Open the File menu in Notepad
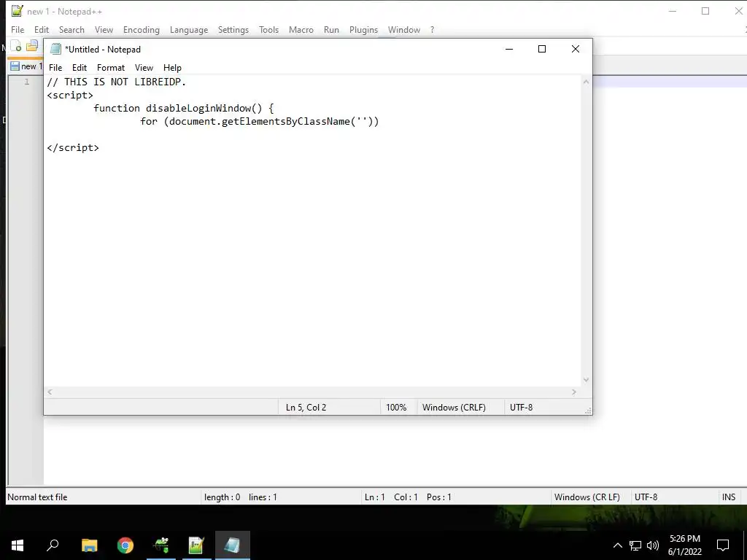Image resolution: width=747 pixels, height=560 pixels. point(55,68)
